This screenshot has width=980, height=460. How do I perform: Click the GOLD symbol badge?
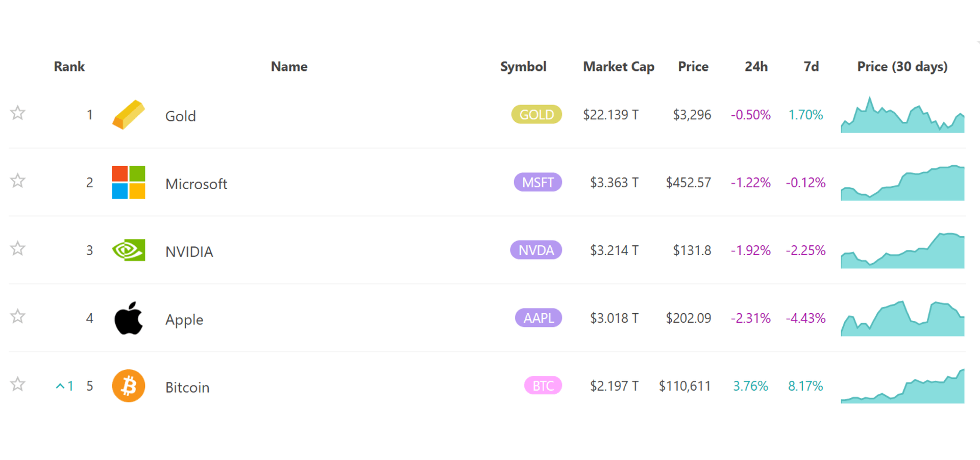536,114
